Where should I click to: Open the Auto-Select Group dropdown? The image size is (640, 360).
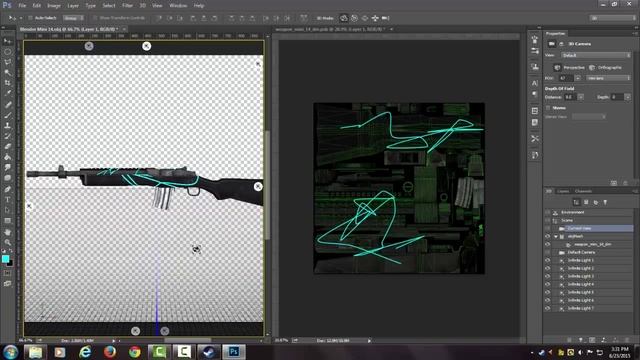coord(73,18)
